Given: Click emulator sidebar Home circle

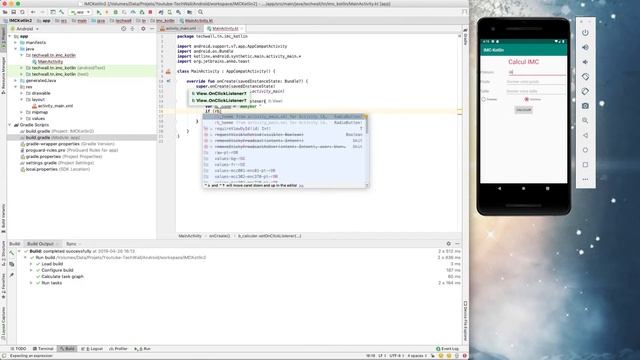Looking at the screenshot, I should tap(585, 150).
